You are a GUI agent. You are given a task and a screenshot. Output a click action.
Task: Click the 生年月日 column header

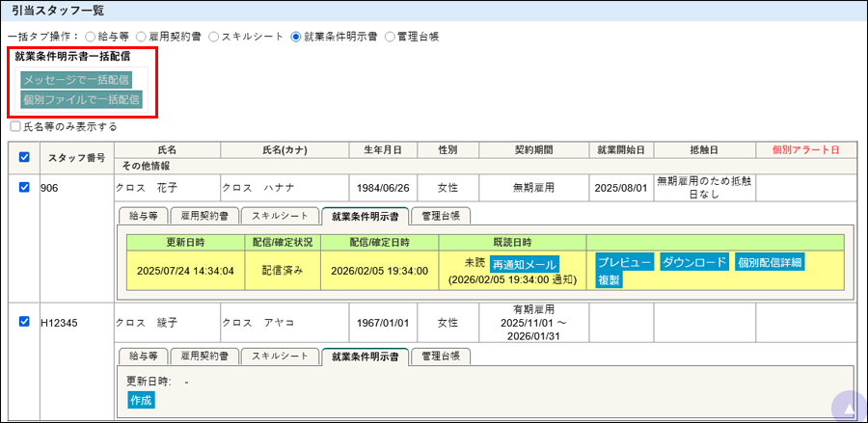[383, 150]
